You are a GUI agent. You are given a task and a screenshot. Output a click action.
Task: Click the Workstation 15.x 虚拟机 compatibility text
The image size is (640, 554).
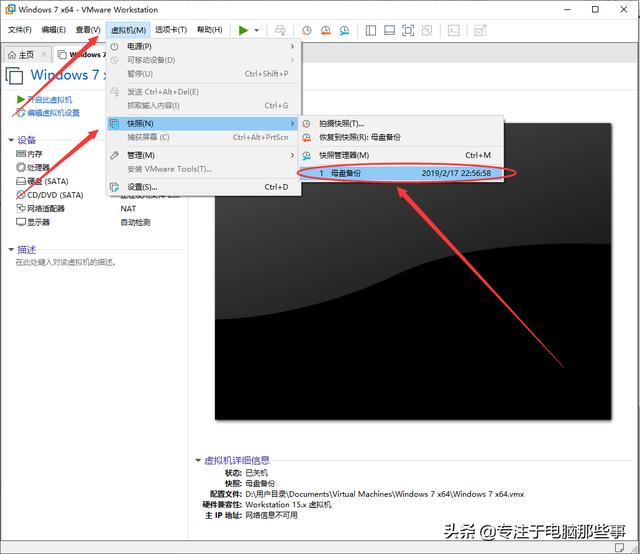288,505
